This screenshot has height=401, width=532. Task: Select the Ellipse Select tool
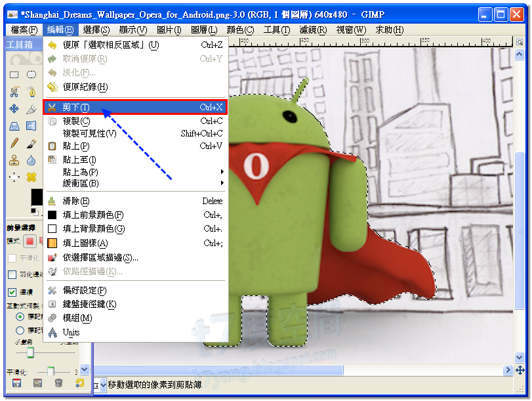pos(31,74)
